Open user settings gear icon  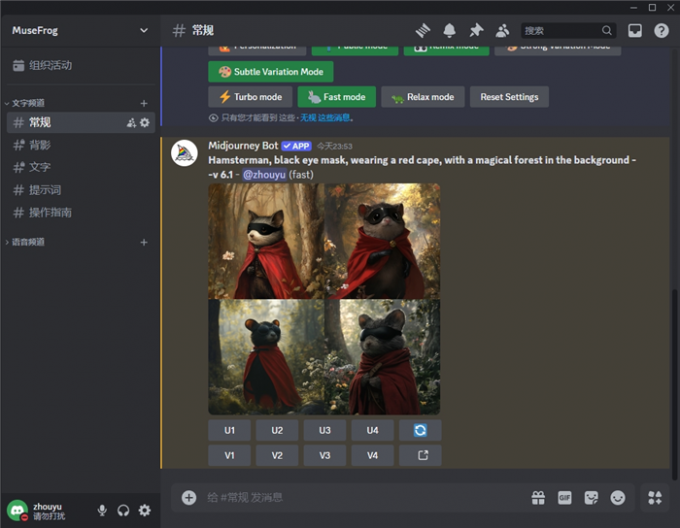[x=144, y=511]
